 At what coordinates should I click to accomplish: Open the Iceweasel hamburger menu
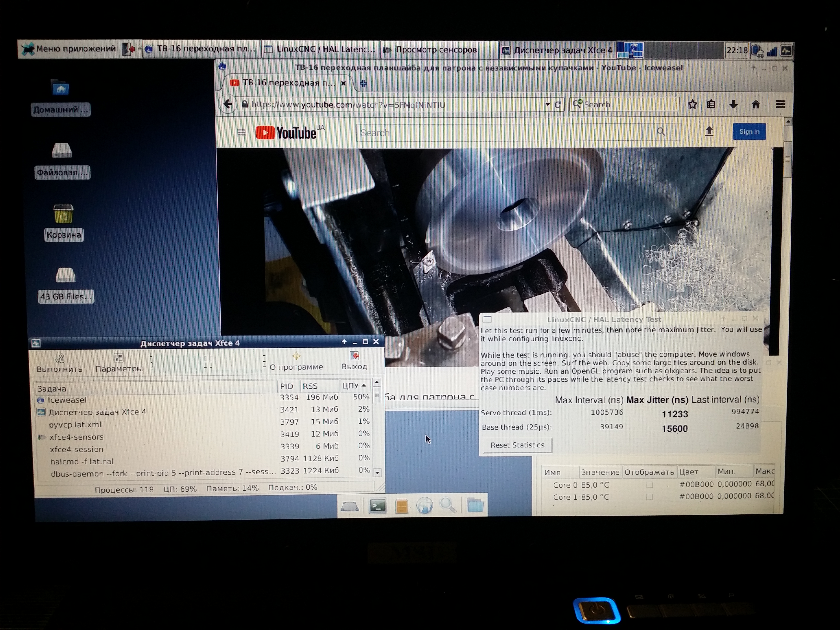click(780, 104)
